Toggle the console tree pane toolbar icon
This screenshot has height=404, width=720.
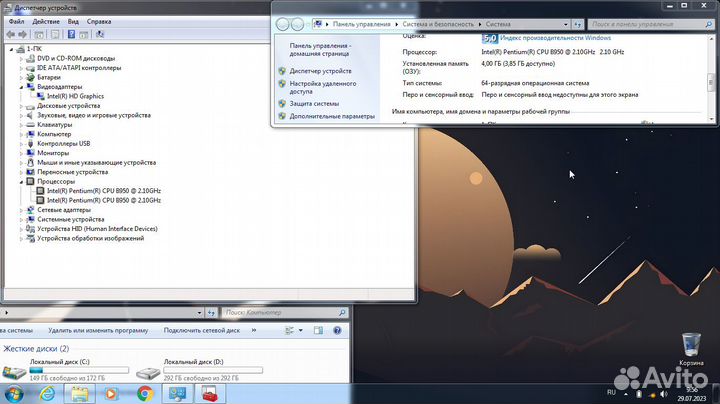(39, 34)
